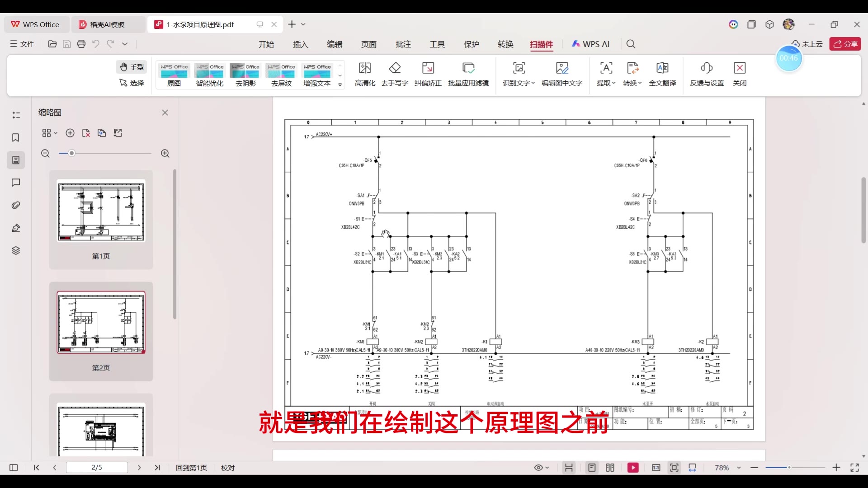Select the 第1页 page thumbnail
868x488 pixels.
click(x=101, y=220)
